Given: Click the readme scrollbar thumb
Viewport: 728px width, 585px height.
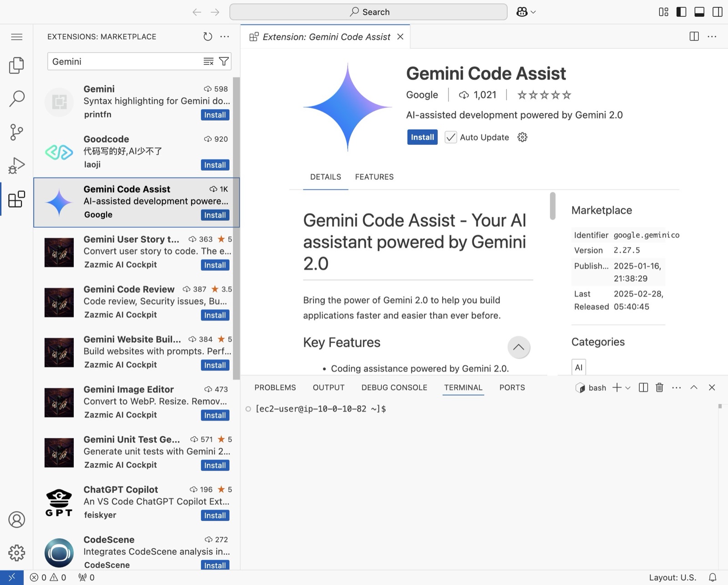Looking at the screenshot, I should pos(552,206).
